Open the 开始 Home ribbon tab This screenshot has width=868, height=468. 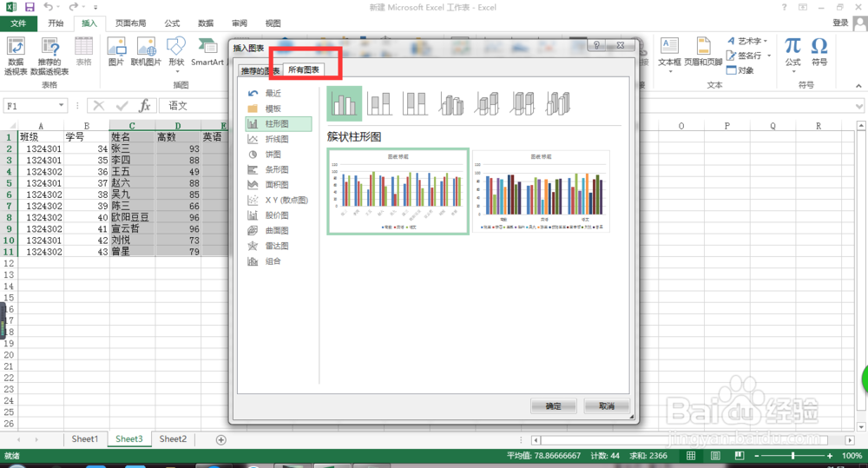(56, 23)
